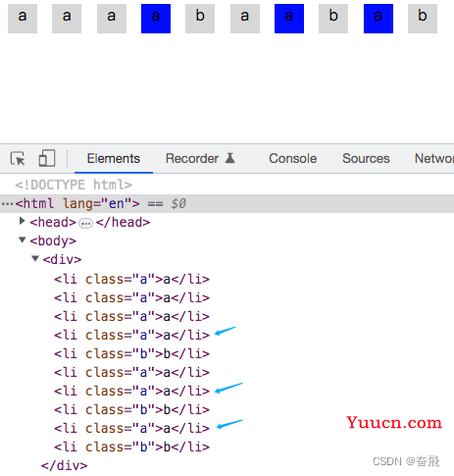
Task: Collapse the div element triangle
Action: (35, 259)
